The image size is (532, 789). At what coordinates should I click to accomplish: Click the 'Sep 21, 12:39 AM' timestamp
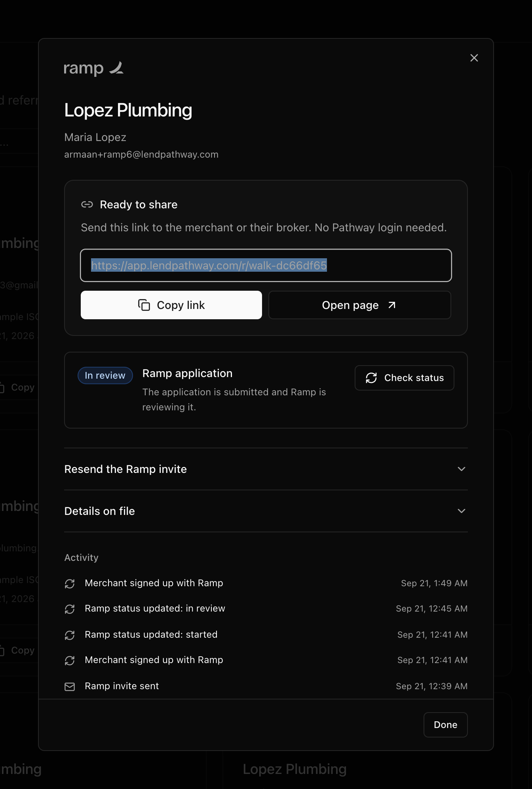click(431, 686)
